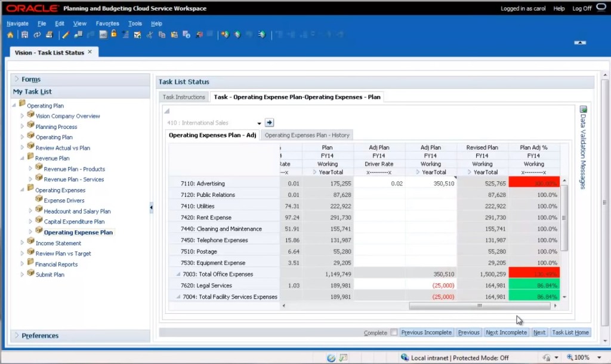Viewport: 611px width, 364px height.
Task: Click the pencil Adjust icon in the toolbar
Action: (x=66, y=35)
